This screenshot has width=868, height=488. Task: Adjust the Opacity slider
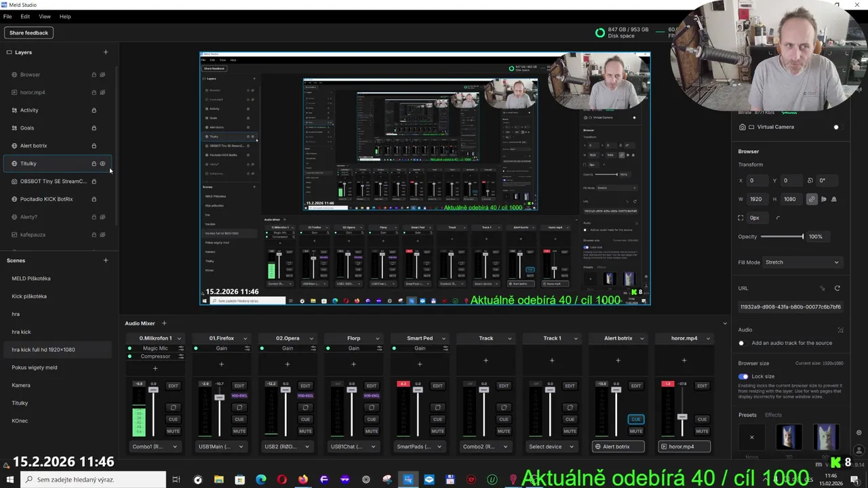tap(782, 237)
